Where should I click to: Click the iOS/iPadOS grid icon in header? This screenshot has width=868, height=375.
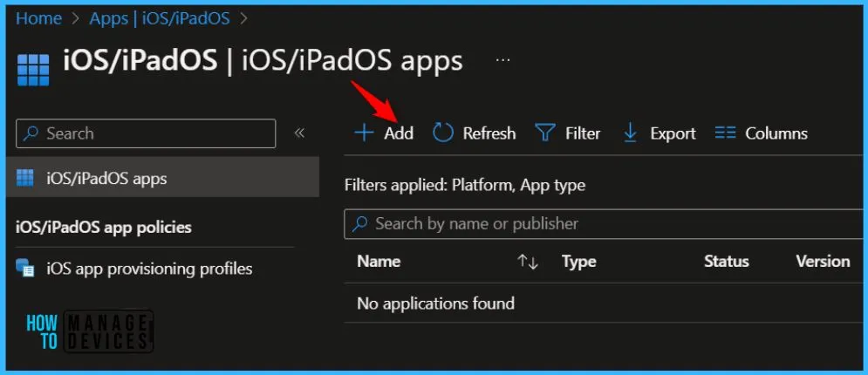(x=33, y=70)
